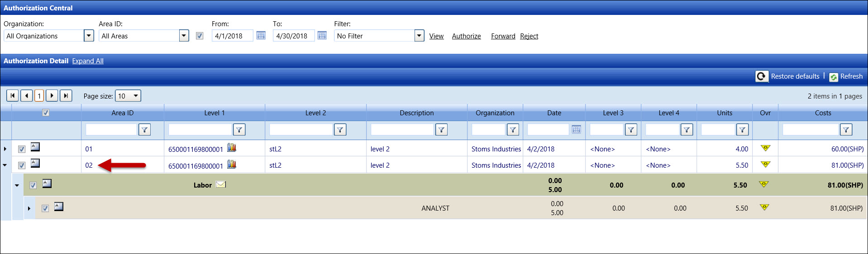Click the envelope icon next to Labor

[x=221, y=184]
